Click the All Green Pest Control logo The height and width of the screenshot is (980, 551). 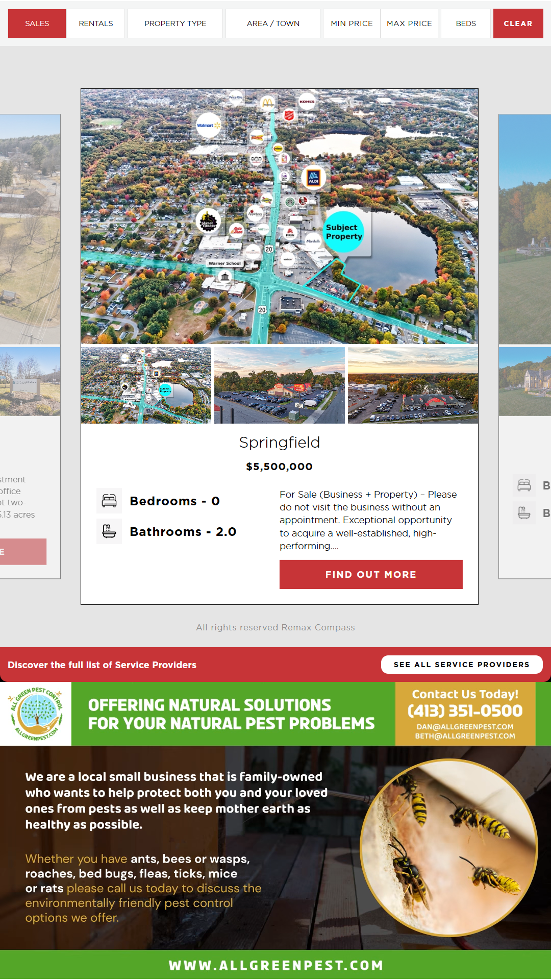pyautogui.click(x=36, y=714)
